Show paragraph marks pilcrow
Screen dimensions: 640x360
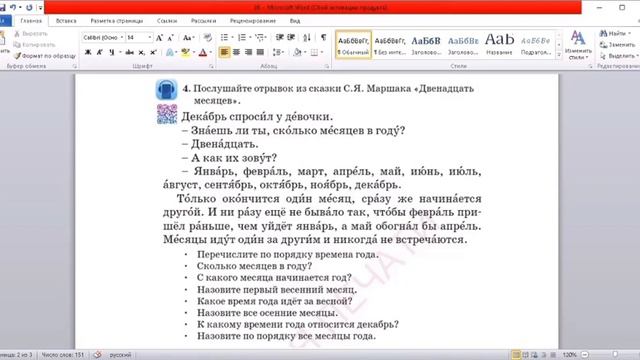click(323, 38)
